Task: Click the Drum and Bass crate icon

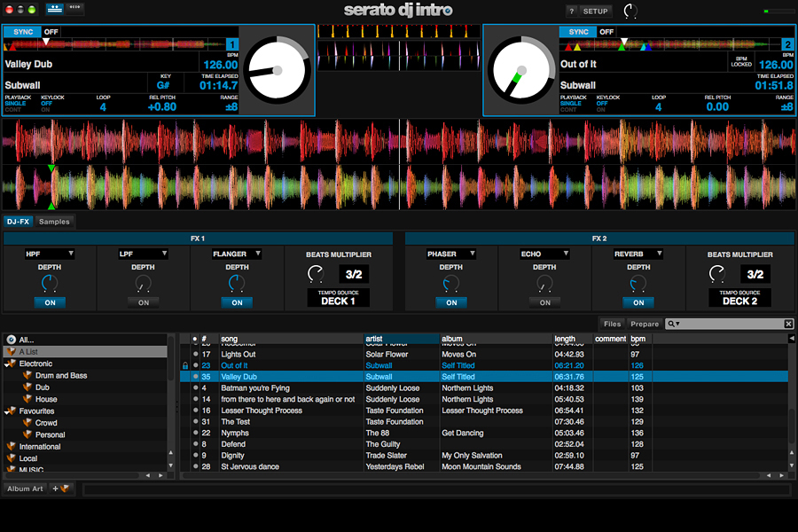Action: point(27,376)
